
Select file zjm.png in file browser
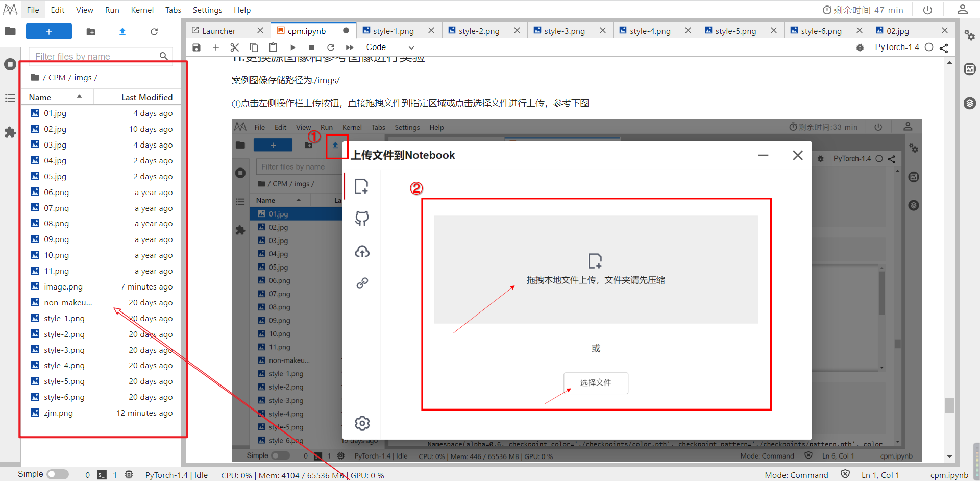[102, 413]
